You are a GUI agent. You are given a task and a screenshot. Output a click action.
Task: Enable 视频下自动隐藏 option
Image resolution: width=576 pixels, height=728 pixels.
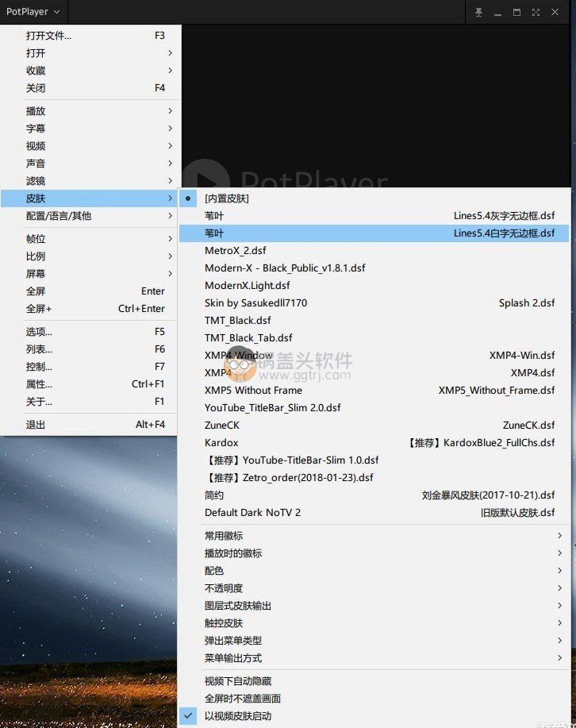click(x=374, y=681)
